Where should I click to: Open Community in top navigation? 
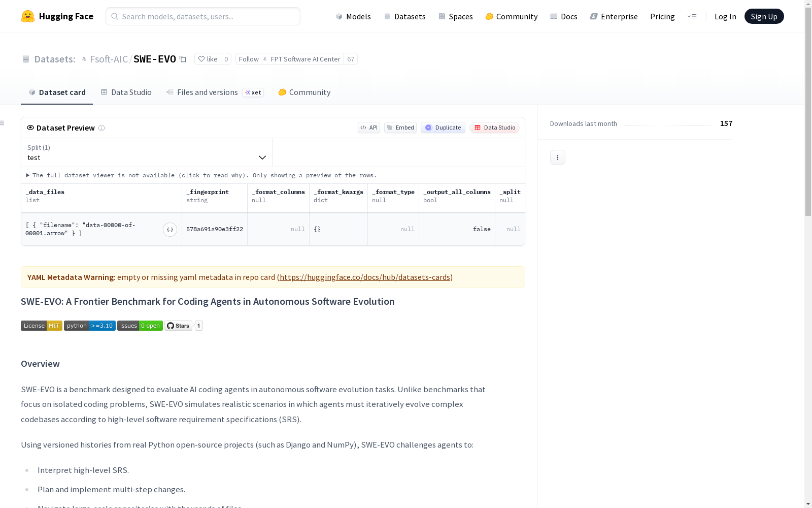point(512,16)
